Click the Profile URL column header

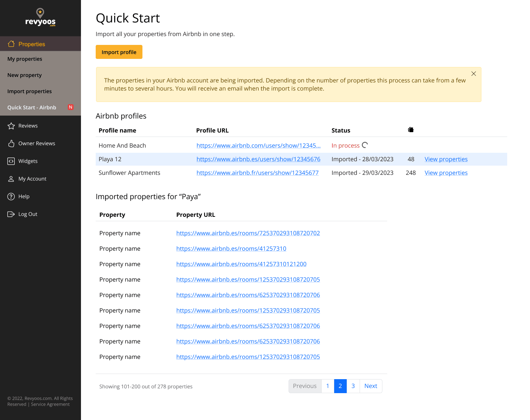pos(212,130)
